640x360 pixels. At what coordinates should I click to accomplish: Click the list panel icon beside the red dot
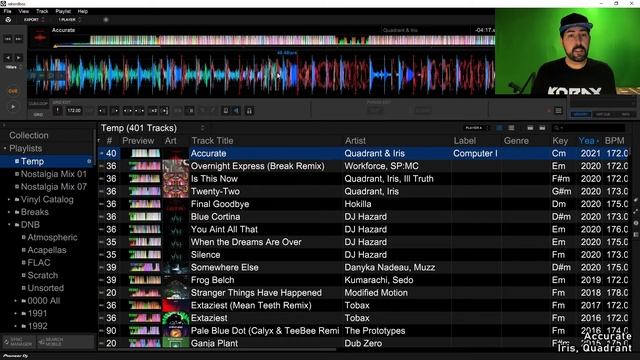pyautogui.click(x=558, y=111)
